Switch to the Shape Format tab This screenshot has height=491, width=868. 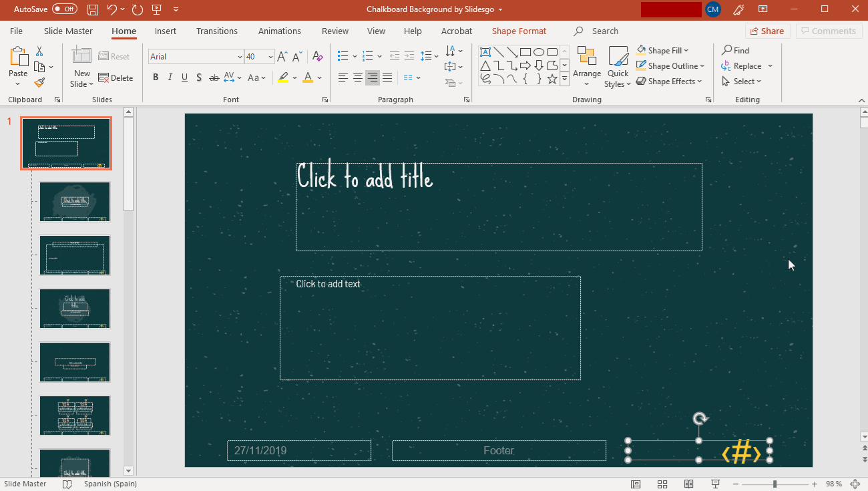[x=519, y=31]
